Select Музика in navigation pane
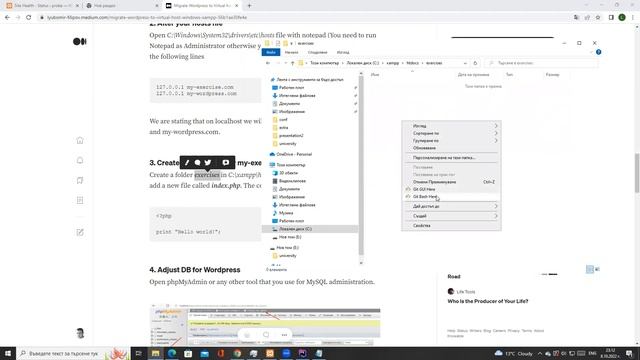This screenshot has width=640, height=360. (286, 213)
